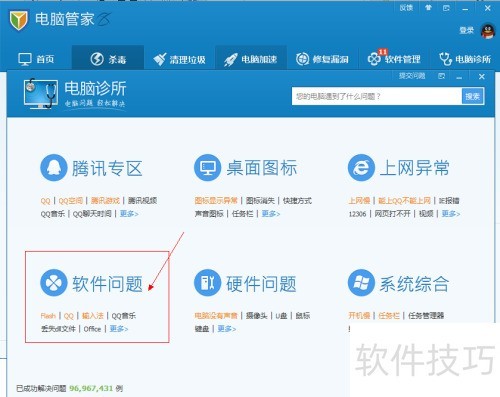Expand 更多> under 桌面图标

pyautogui.click(x=271, y=214)
